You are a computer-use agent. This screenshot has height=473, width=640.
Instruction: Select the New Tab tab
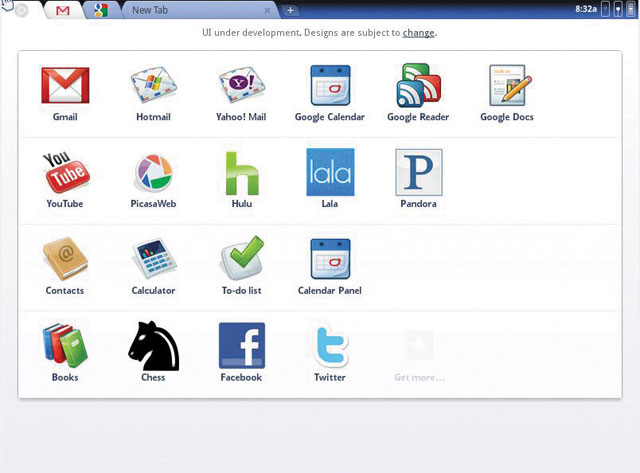[200, 10]
